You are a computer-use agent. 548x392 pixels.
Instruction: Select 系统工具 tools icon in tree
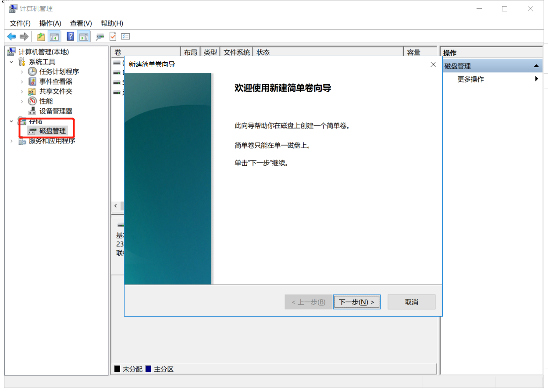click(22, 62)
